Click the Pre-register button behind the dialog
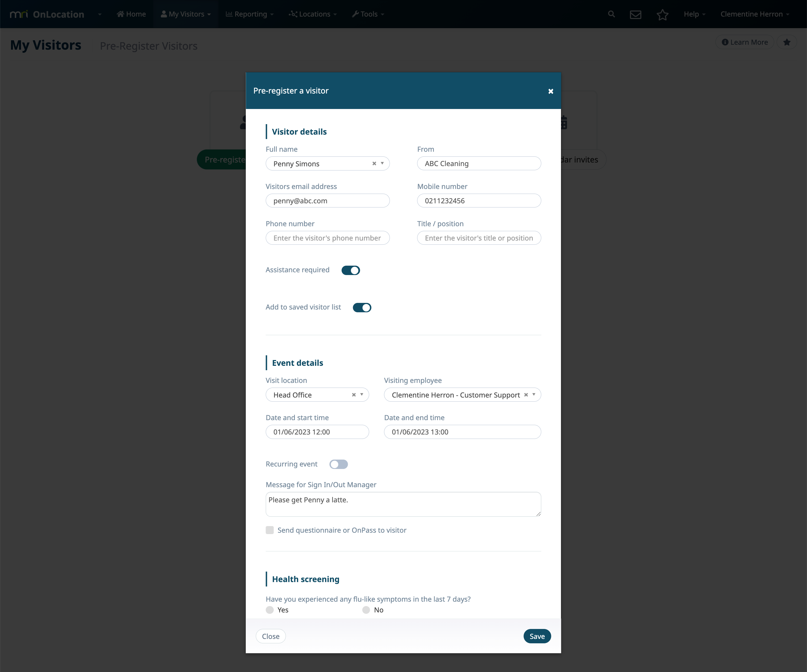The height and width of the screenshot is (672, 807). tap(222, 159)
